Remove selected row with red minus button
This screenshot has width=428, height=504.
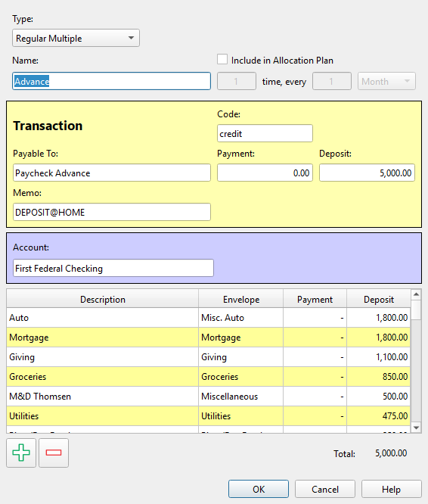click(54, 453)
